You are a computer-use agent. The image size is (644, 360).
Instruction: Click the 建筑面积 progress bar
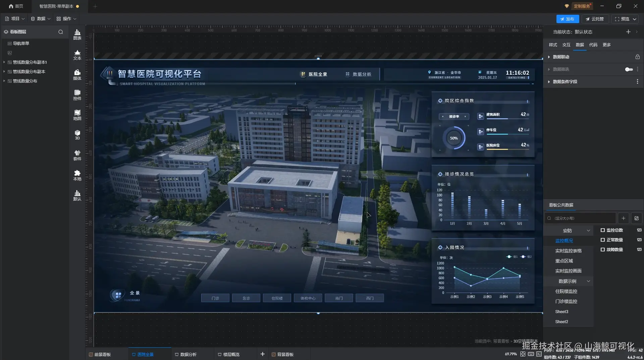point(507,119)
